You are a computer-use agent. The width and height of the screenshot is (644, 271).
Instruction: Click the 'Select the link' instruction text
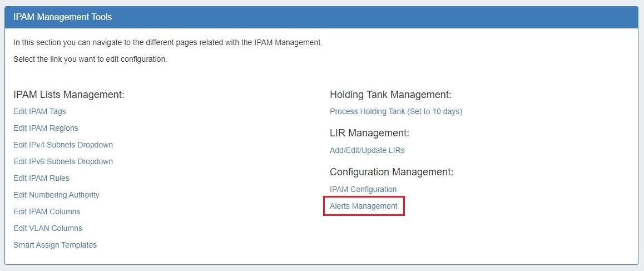[90, 59]
